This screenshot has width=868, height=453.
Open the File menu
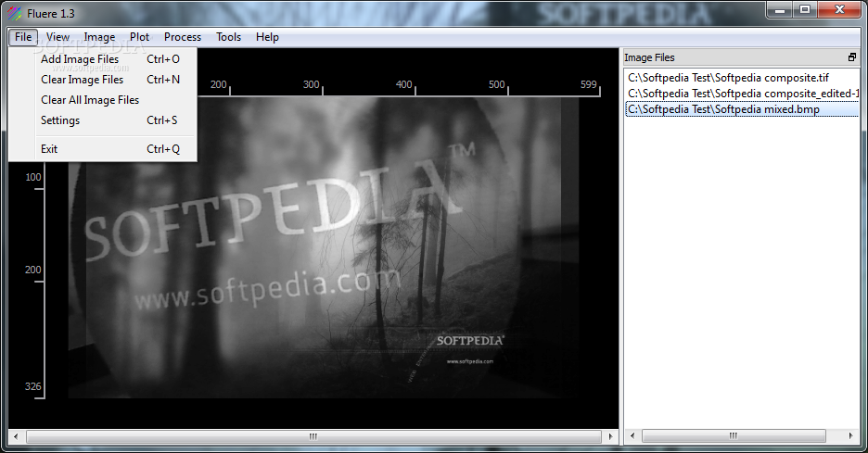pyautogui.click(x=23, y=37)
